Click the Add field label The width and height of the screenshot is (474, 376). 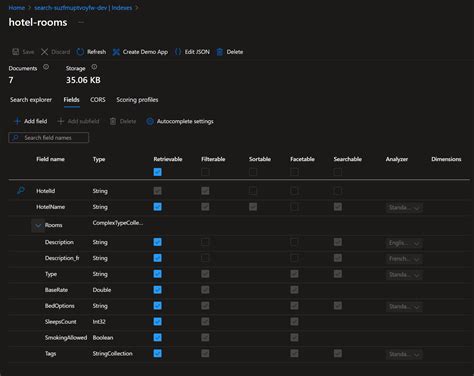pos(35,121)
